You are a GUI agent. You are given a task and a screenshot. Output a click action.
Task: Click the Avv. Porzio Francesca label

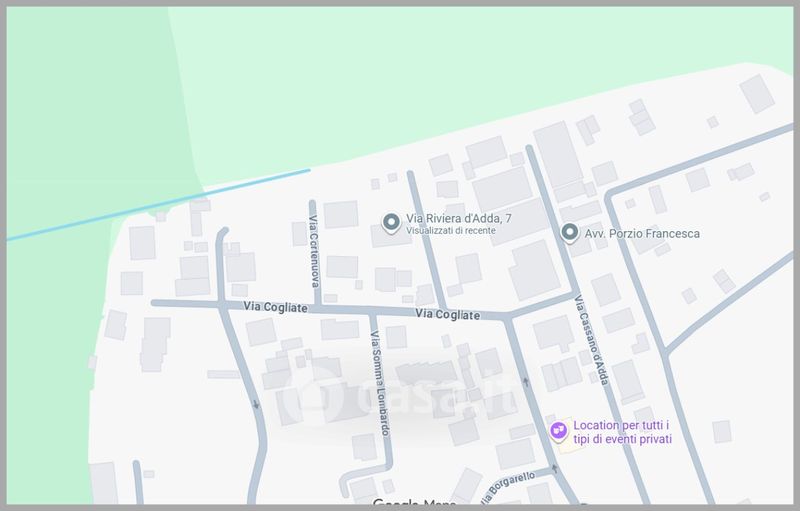642,234
